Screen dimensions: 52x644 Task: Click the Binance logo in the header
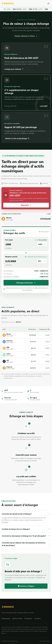8,3
